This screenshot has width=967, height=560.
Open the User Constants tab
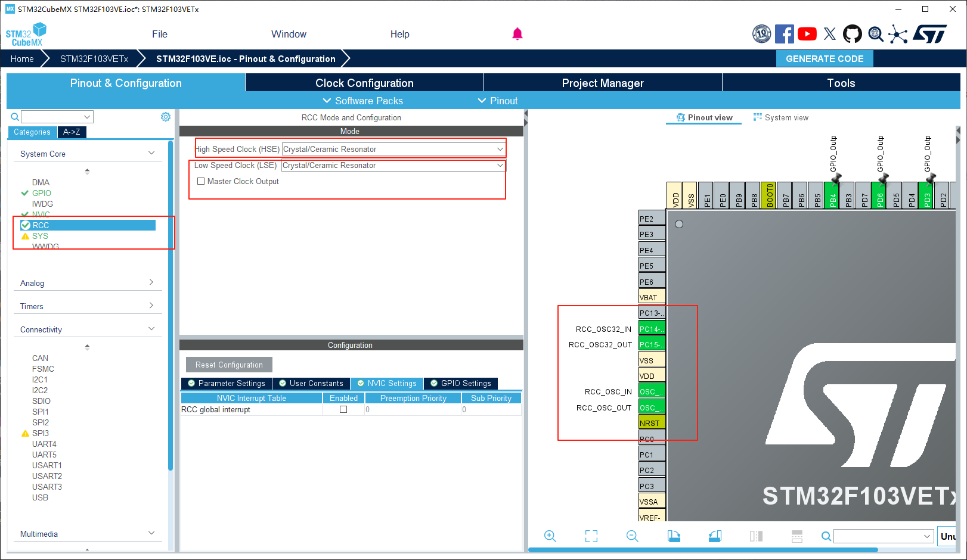311,383
